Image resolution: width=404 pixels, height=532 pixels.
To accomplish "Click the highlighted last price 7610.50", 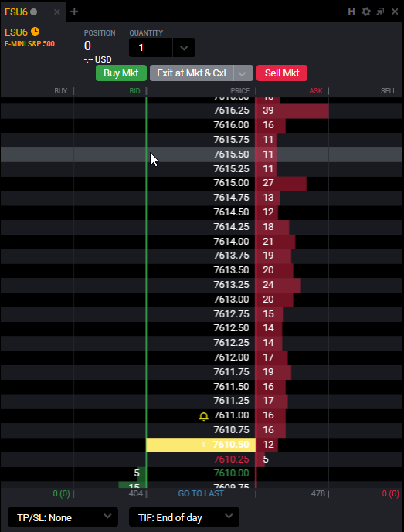I will [231, 445].
